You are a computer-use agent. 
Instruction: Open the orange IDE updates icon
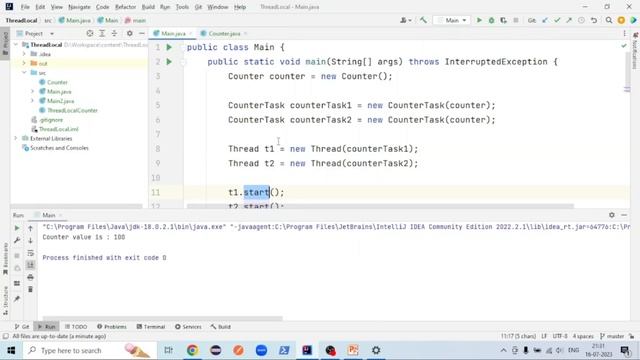click(621, 20)
